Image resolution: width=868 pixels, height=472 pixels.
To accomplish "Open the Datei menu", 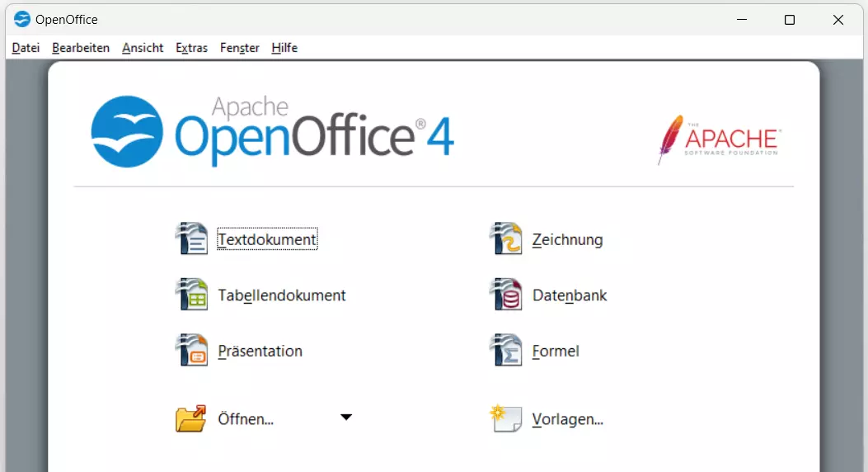I will 26,48.
